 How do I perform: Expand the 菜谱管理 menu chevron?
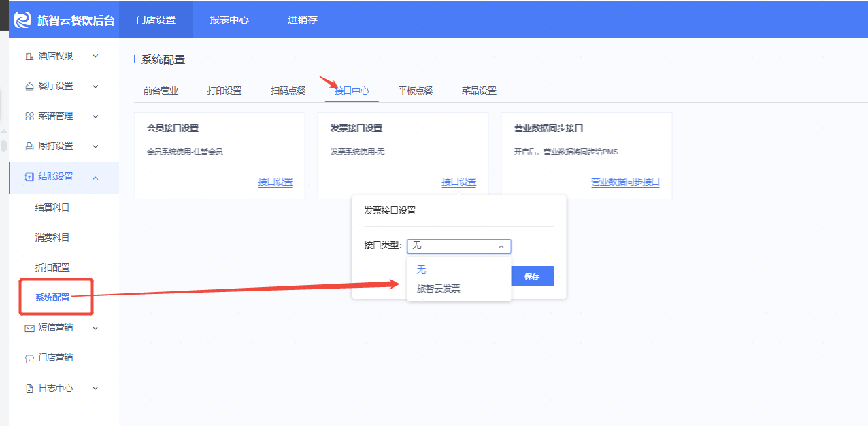point(95,116)
